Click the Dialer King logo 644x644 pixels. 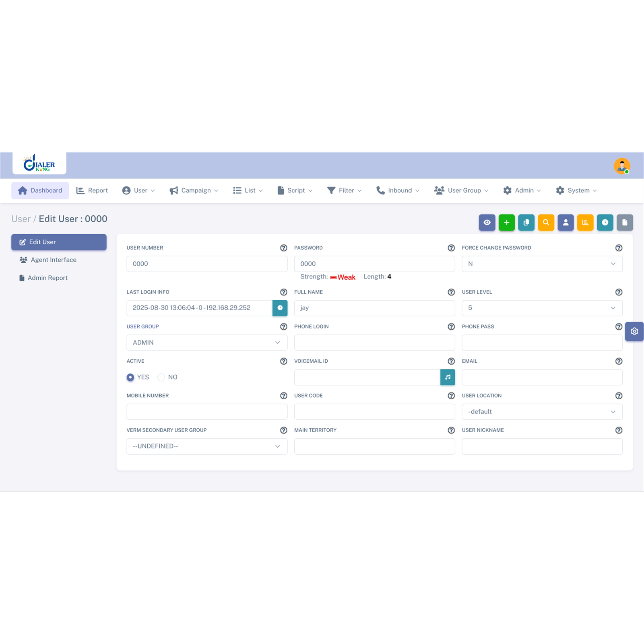point(39,163)
